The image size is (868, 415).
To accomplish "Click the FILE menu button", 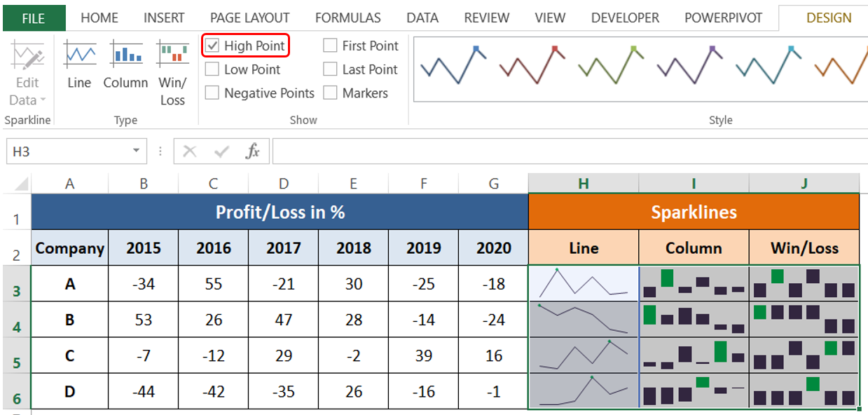I will tap(34, 18).
